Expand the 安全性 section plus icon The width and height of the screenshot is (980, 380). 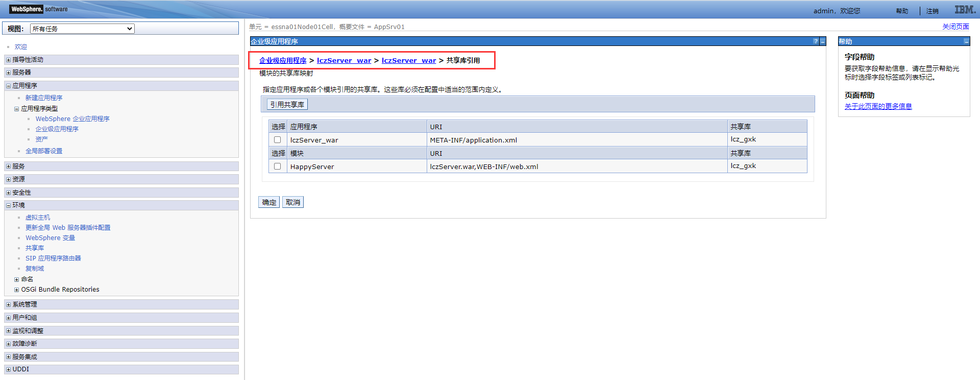point(8,193)
